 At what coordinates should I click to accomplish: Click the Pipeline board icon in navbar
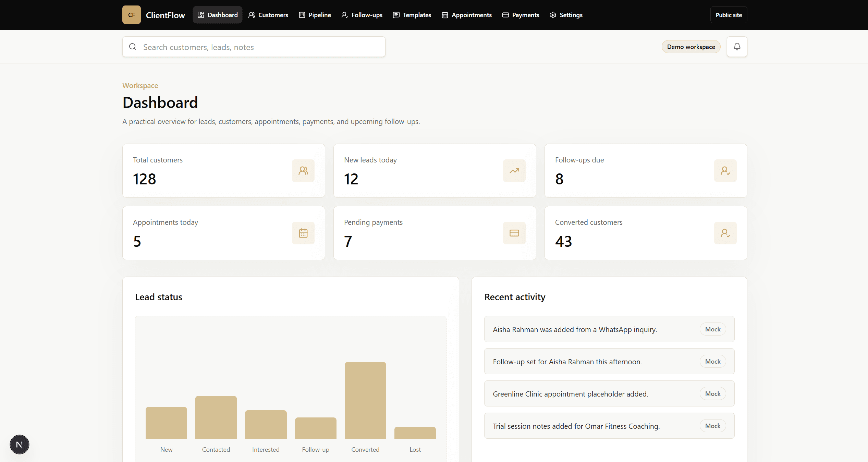(302, 15)
